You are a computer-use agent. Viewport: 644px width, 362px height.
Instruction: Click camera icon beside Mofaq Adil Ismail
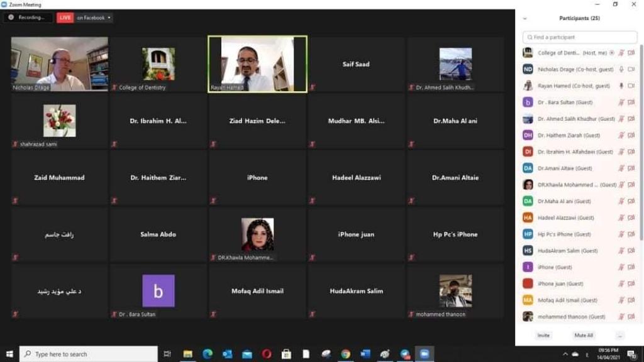[x=631, y=300]
